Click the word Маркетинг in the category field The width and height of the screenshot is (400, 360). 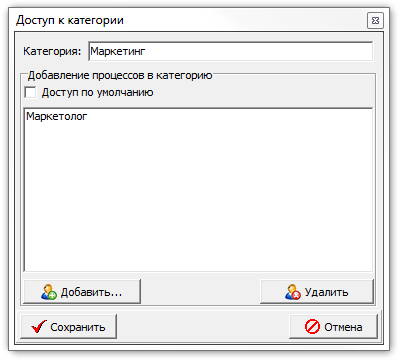pyautogui.click(x=118, y=51)
